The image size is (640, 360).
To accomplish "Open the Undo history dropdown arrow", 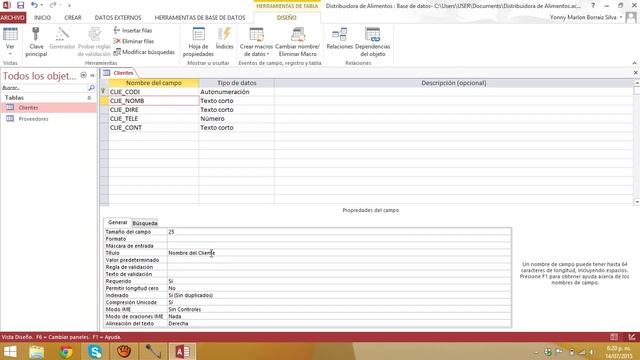I will click(x=42, y=5).
